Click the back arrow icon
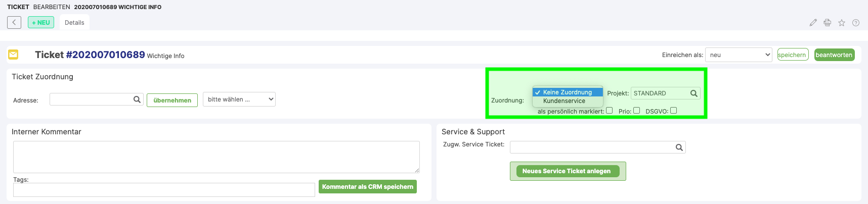Screen dimensions: 868x204 click(14, 22)
